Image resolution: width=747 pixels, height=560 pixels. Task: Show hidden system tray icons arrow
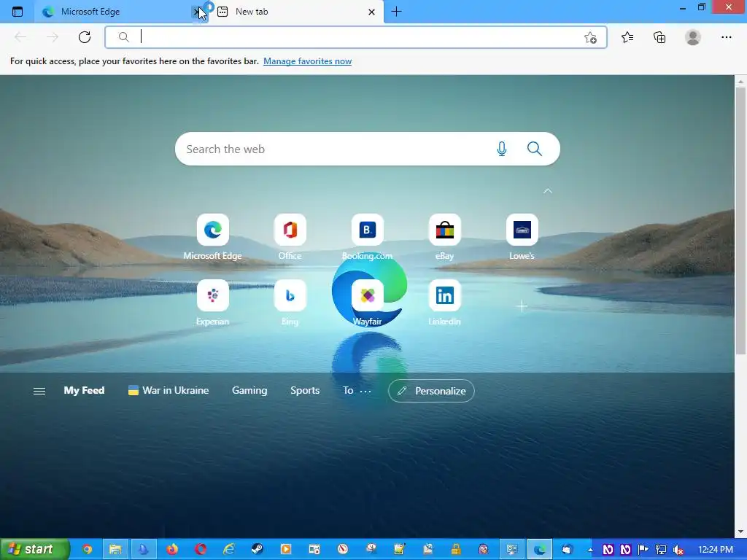[591, 550]
